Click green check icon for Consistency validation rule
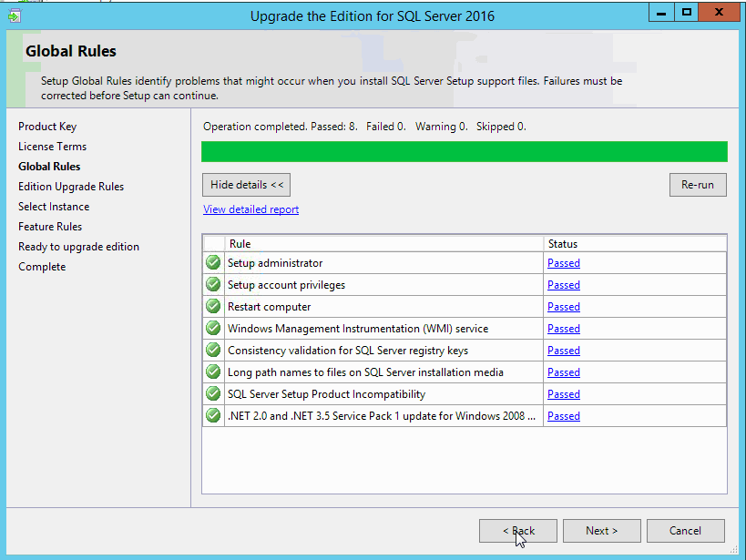The image size is (746, 560). [213, 351]
